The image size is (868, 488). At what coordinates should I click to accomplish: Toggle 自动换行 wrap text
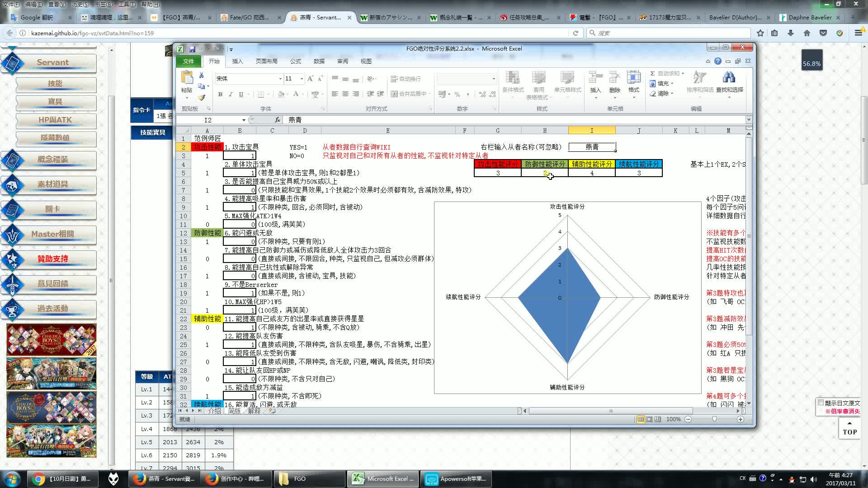pos(406,79)
